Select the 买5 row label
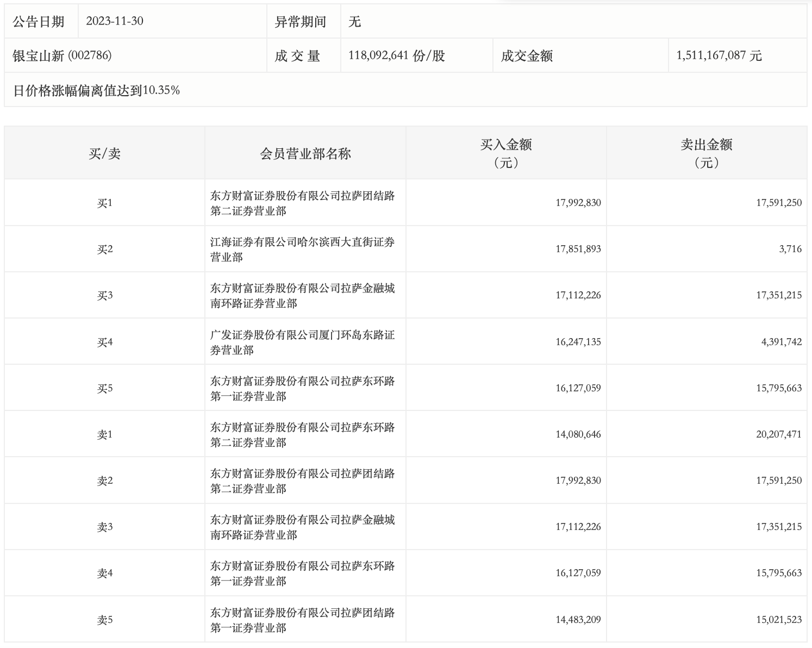 tap(104, 389)
